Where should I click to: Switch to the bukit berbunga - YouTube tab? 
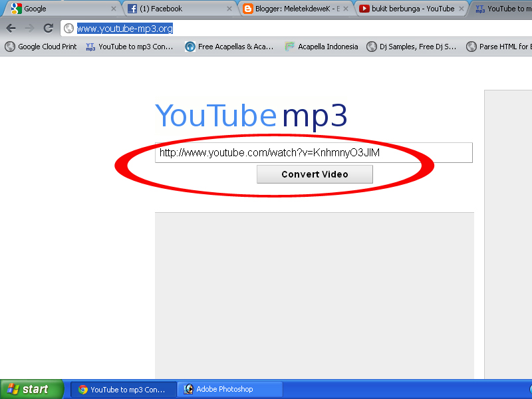[412, 9]
